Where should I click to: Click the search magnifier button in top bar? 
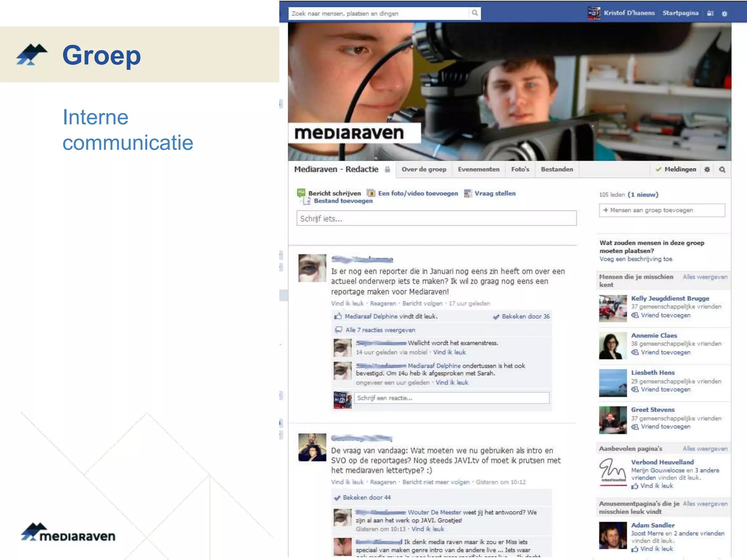tap(475, 13)
